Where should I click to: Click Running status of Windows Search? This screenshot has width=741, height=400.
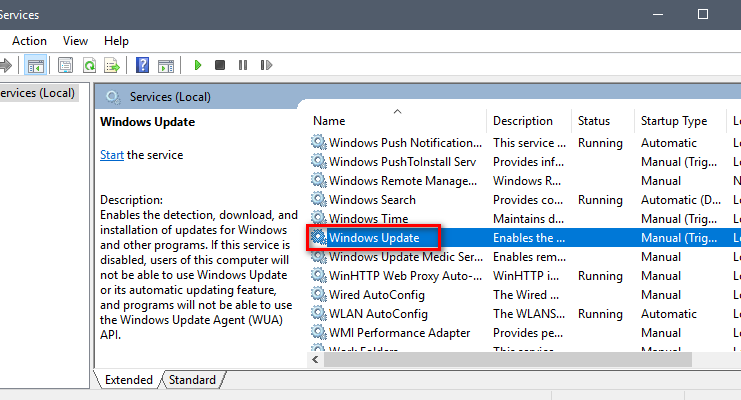tap(600, 200)
